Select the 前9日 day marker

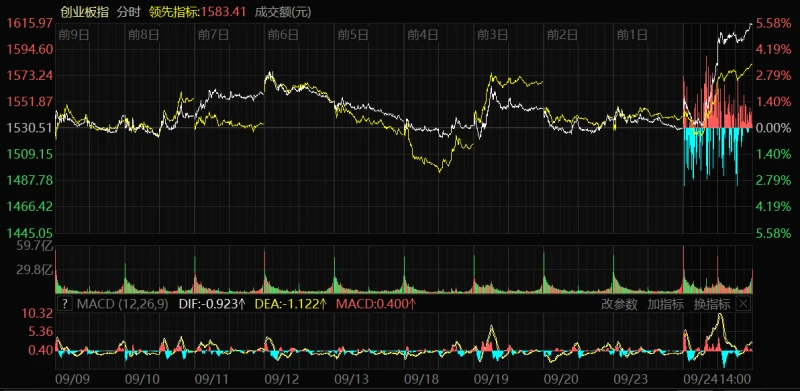coord(74,35)
